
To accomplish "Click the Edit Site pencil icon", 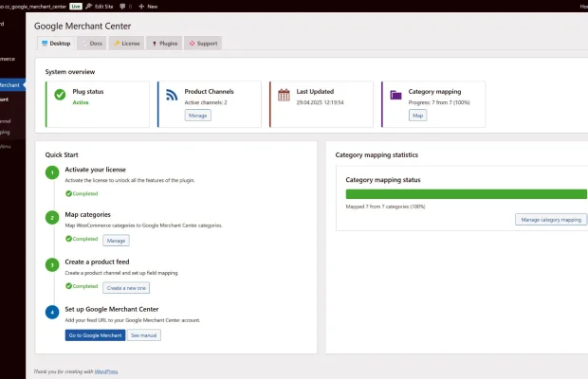I will coord(89,6).
